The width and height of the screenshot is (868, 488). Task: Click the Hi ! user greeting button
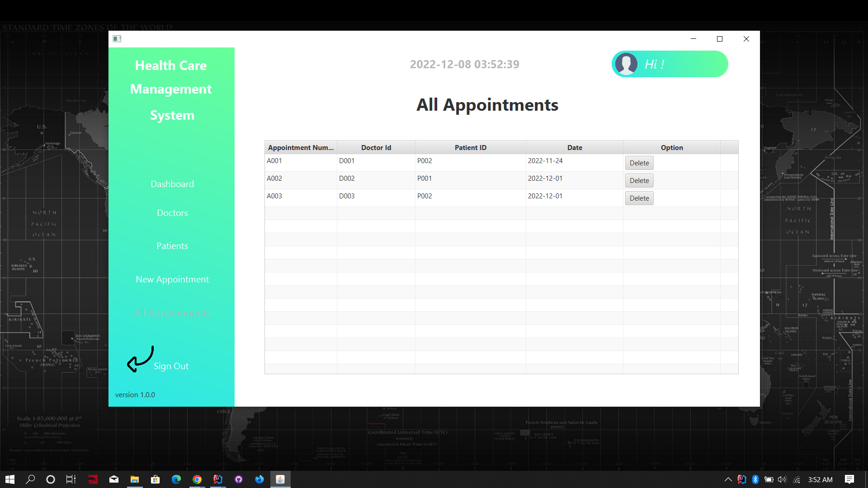(670, 64)
